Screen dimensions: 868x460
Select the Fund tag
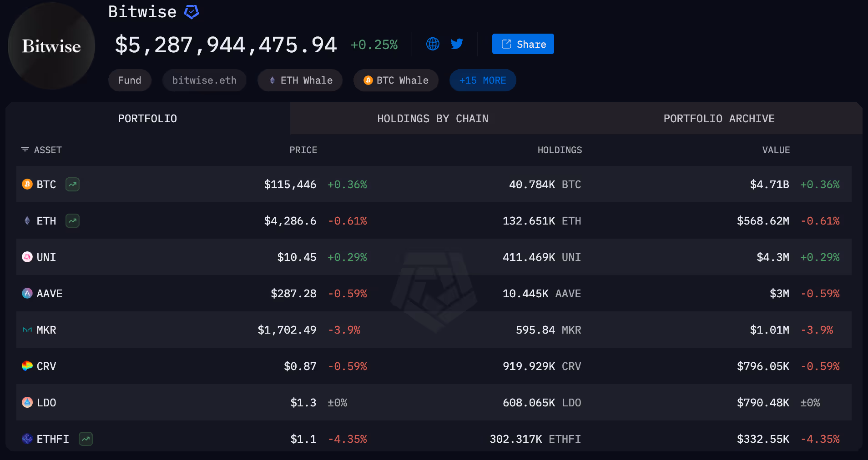(130, 80)
